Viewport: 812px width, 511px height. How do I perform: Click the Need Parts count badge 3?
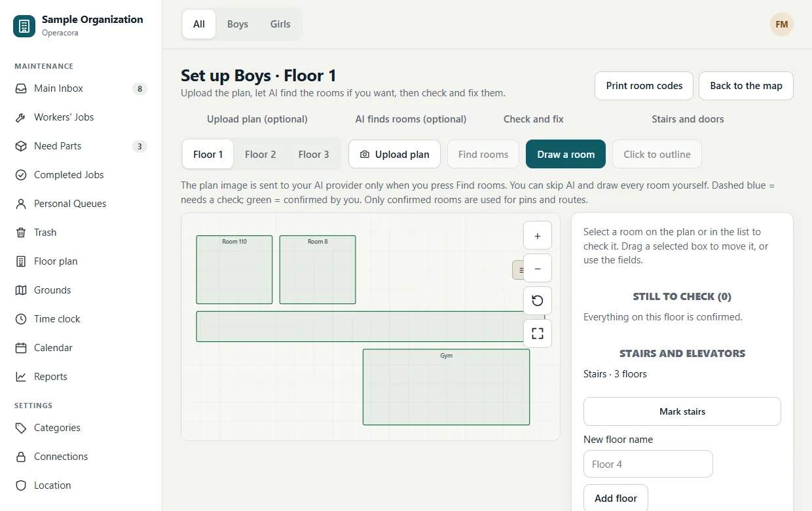click(139, 146)
